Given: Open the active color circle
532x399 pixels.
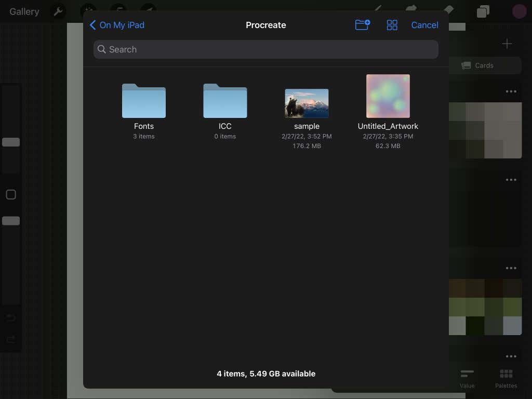Looking at the screenshot, I should [519, 11].
